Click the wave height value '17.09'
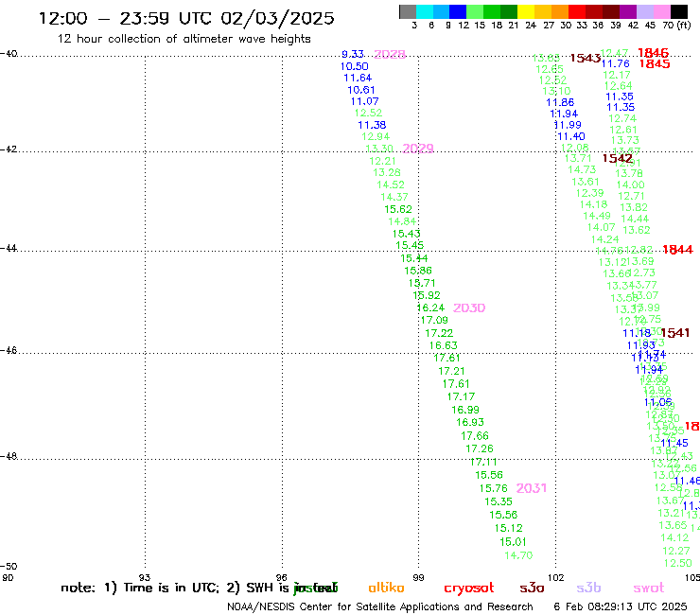The image size is (700, 615). 434,320
